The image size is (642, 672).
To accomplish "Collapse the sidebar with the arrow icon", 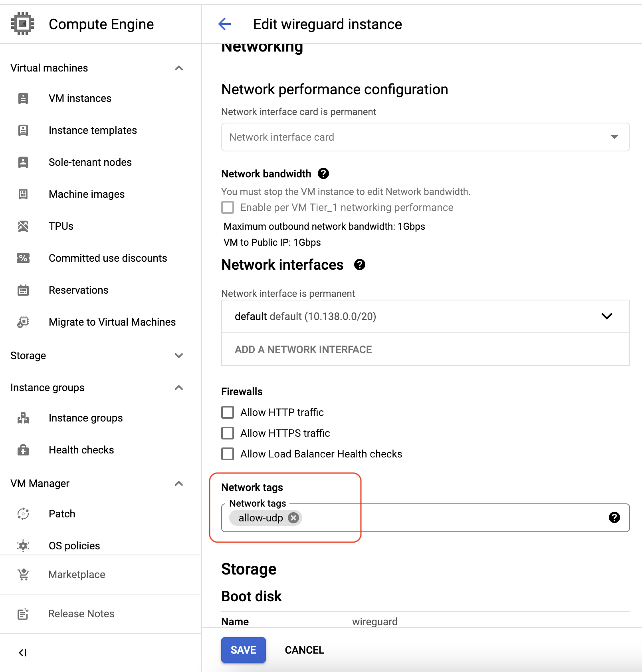I will point(23,653).
